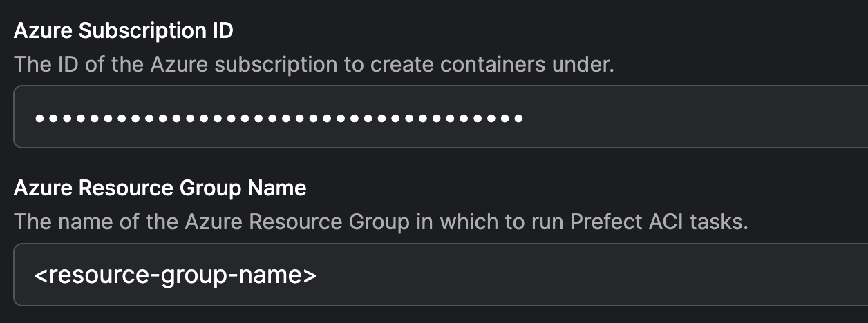The height and width of the screenshot is (323, 868).
Task: Click the empty area of the subscription field
Action: point(691,117)
